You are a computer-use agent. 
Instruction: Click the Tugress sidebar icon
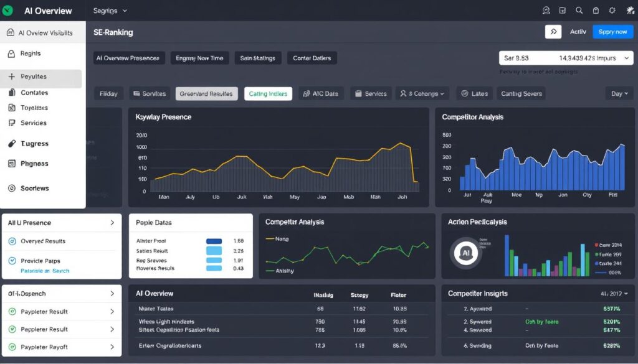12,143
